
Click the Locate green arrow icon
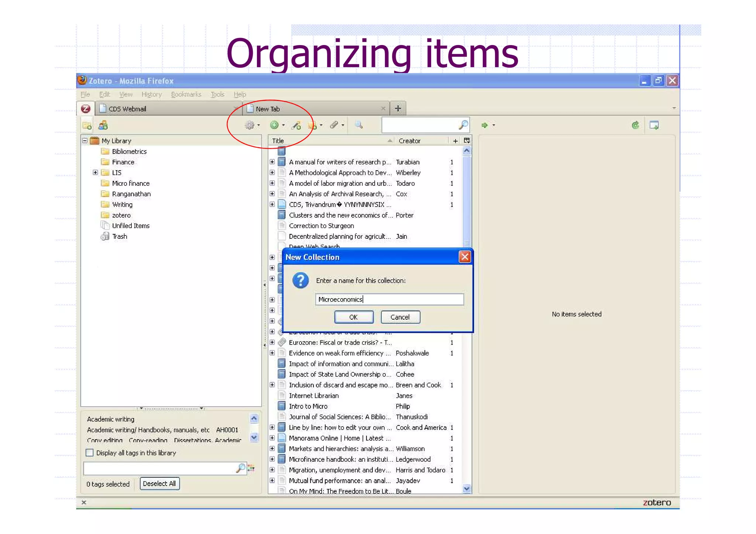click(485, 125)
